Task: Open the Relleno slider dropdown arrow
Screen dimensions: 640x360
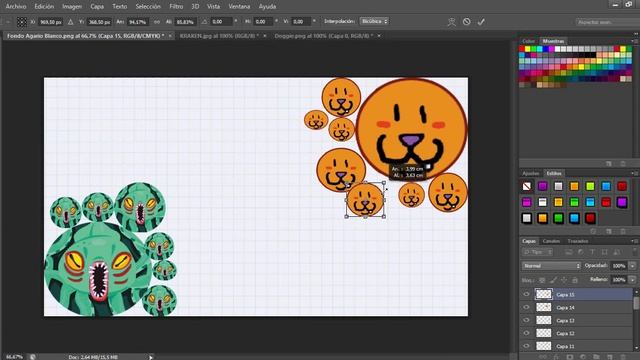Action: pyautogui.click(x=633, y=280)
